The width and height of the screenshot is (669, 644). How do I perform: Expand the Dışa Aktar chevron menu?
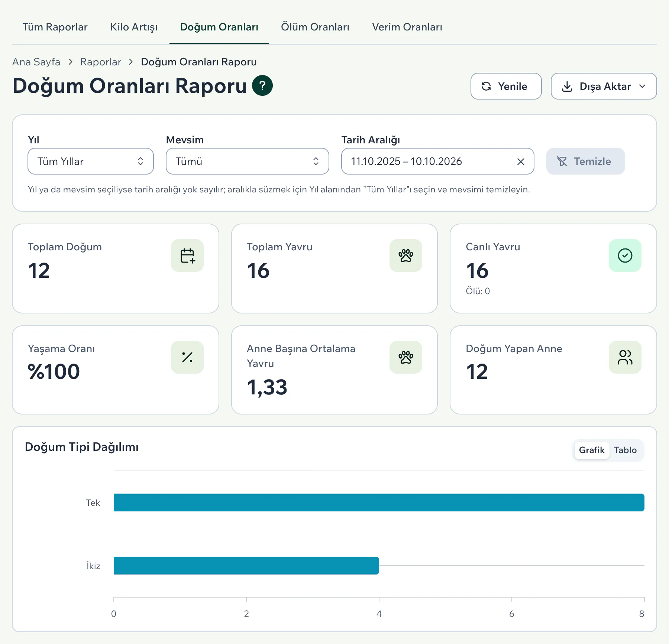pyautogui.click(x=642, y=86)
